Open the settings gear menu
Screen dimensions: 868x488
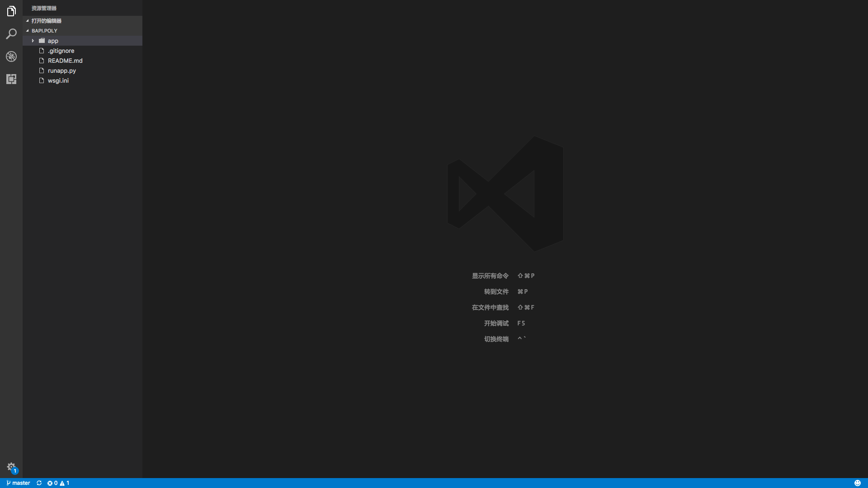(11, 467)
